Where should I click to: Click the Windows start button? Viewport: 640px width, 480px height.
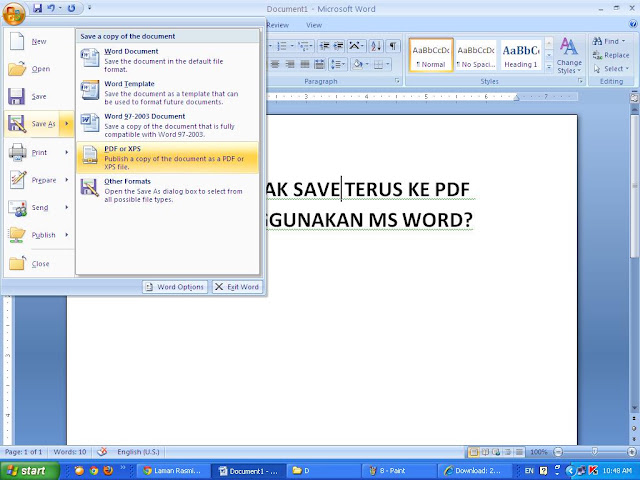point(29,471)
